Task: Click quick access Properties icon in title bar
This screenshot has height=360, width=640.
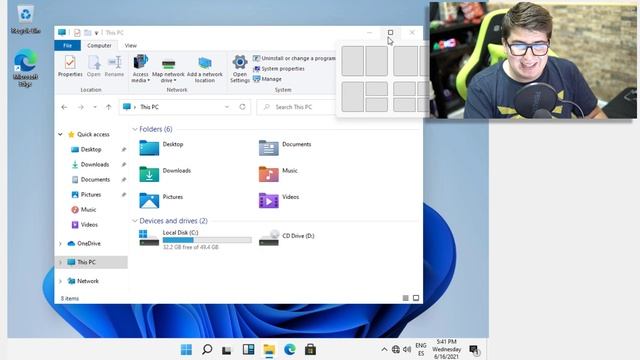Action: pos(77,33)
